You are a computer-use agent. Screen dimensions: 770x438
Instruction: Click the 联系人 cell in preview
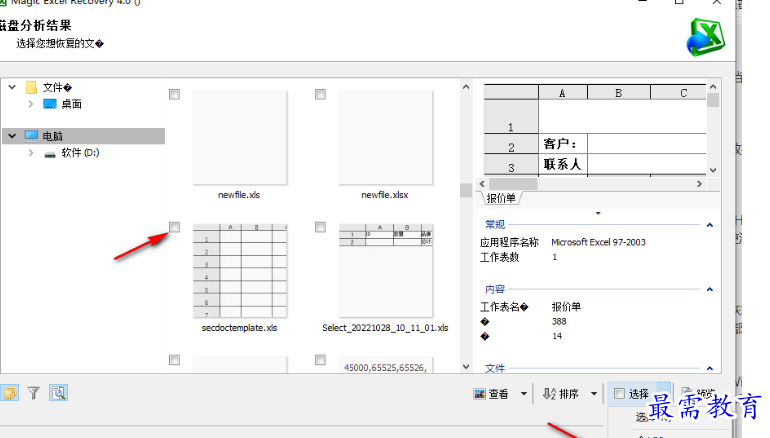[x=563, y=164]
